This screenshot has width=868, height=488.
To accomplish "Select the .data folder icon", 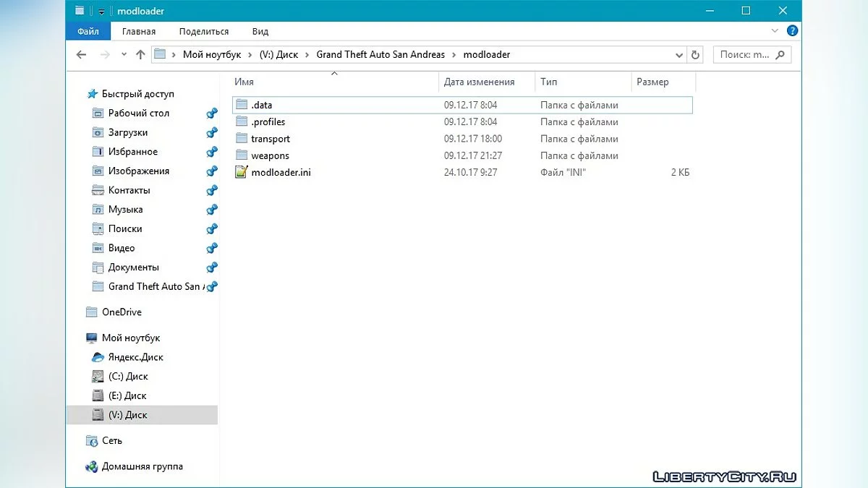I will tap(242, 105).
